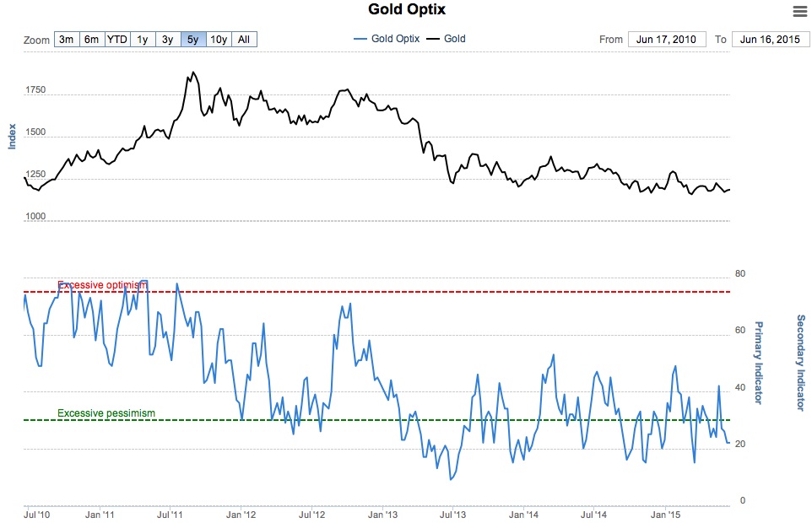Select the 3m zoom range

tap(67, 39)
